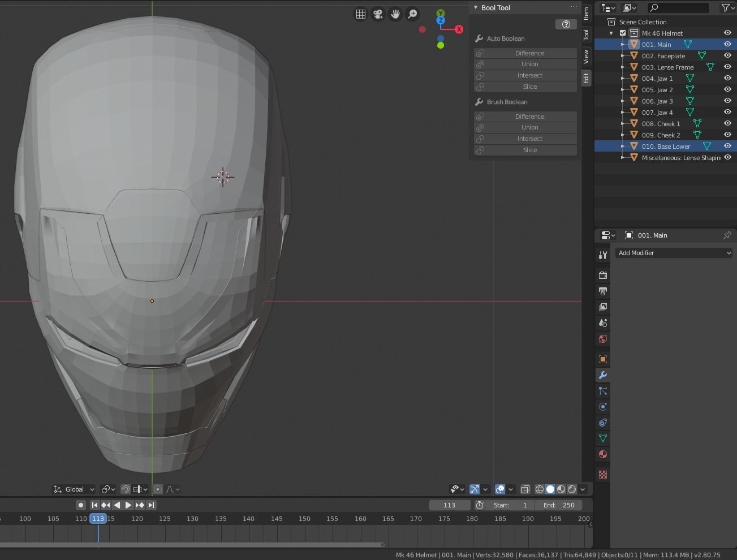Uncheck the Mk 46 Helmet collection checkbox
This screenshot has height=560, width=737.
pyautogui.click(x=623, y=33)
